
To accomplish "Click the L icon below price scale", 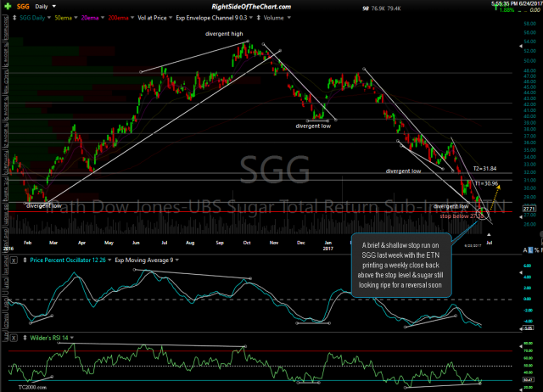I will click(x=530, y=250).
